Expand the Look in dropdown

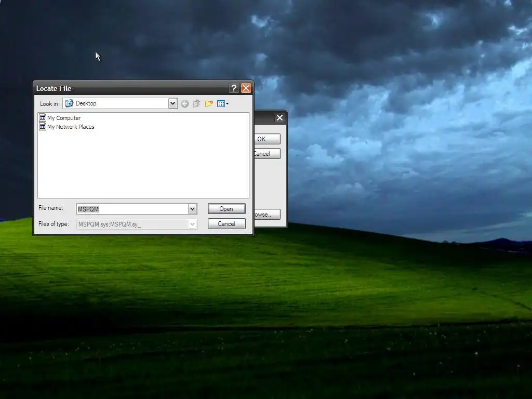[x=172, y=103]
